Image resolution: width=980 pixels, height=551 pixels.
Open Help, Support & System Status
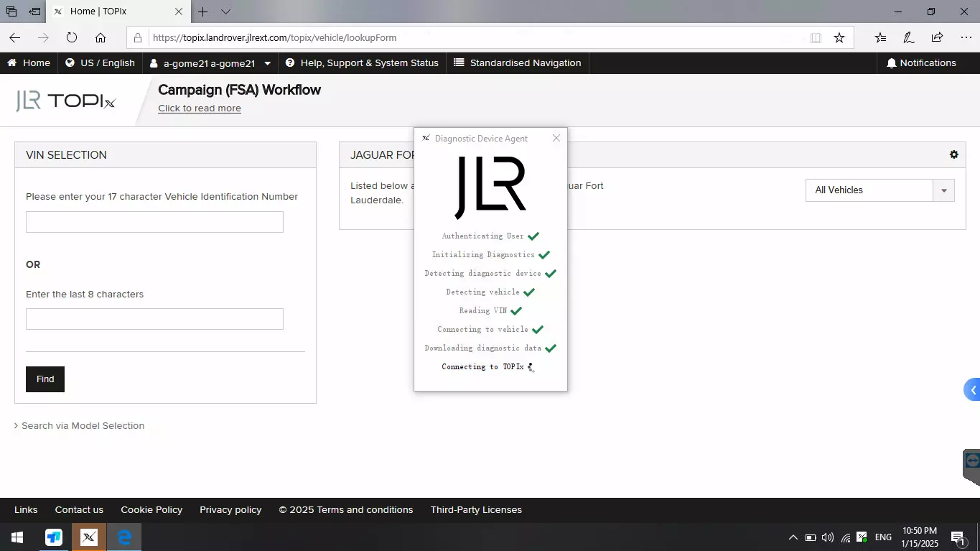pos(362,63)
